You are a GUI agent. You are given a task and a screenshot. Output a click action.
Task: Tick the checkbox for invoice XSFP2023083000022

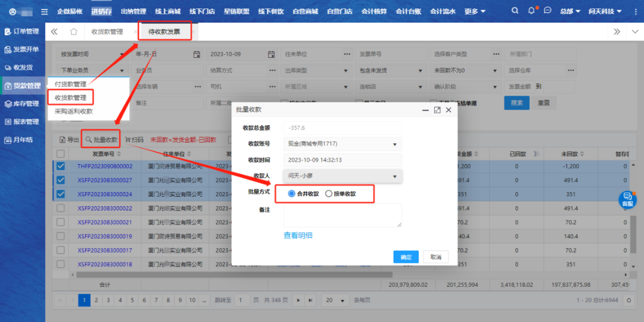60,208
